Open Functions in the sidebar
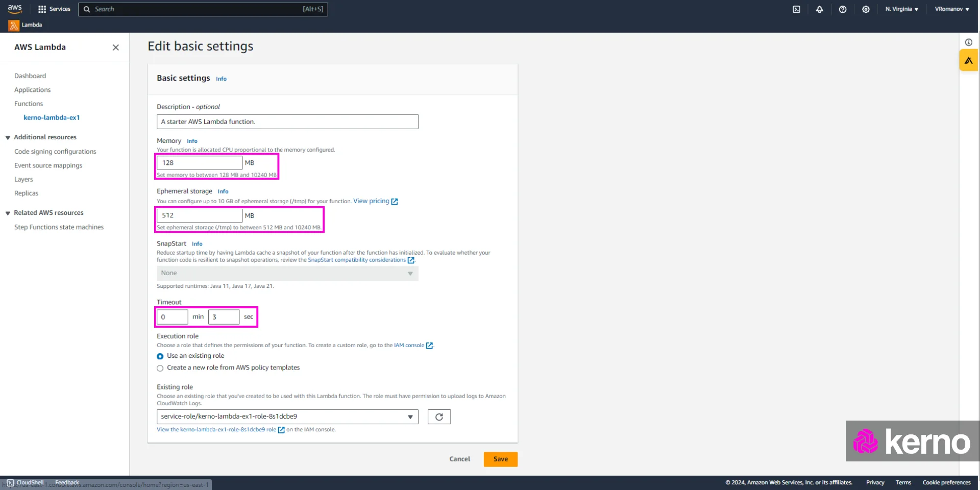The height and width of the screenshot is (490, 980). click(29, 104)
